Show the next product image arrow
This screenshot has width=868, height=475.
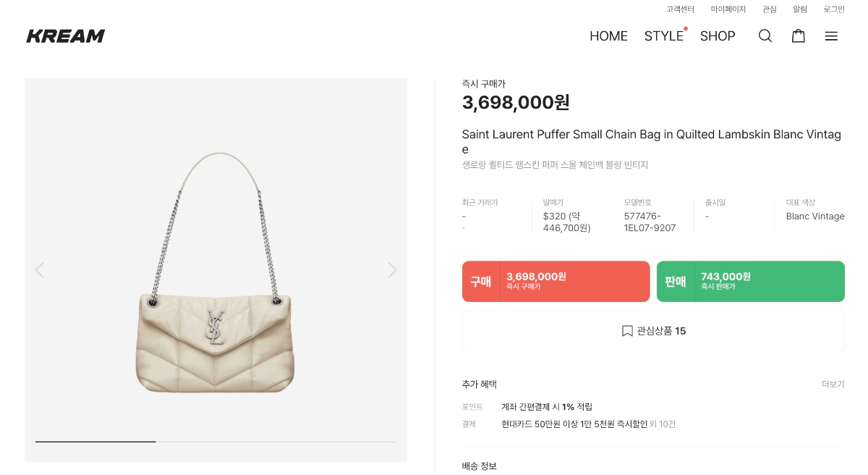click(392, 270)
